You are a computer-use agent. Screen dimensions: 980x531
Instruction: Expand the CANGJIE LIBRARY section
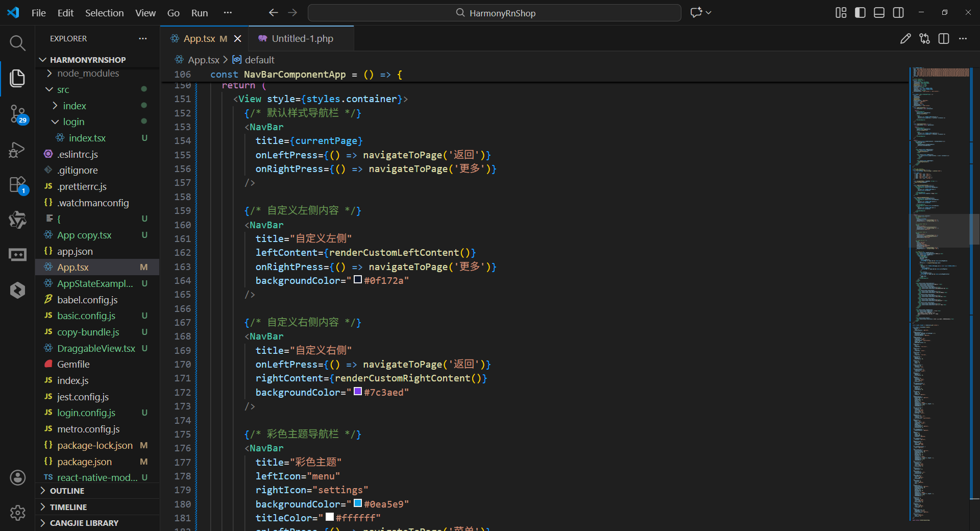(97, 523)
